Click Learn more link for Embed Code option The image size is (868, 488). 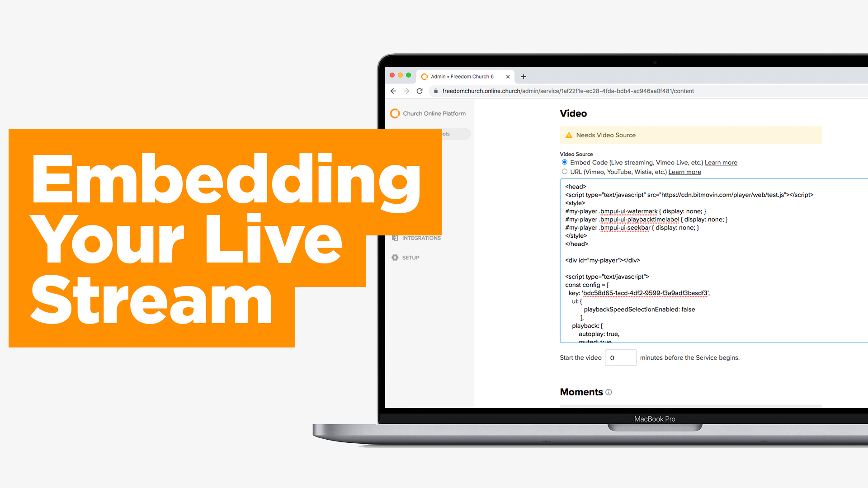pyautogui.click(x=721, y=162)
